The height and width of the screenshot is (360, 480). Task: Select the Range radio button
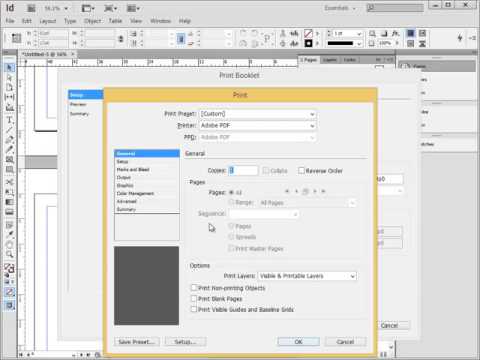pos(231,202)
